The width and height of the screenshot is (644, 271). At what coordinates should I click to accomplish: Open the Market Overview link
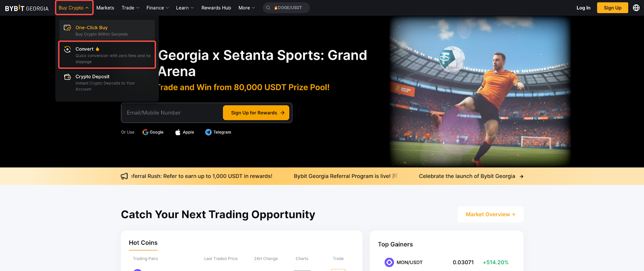(x=491, y=215)
